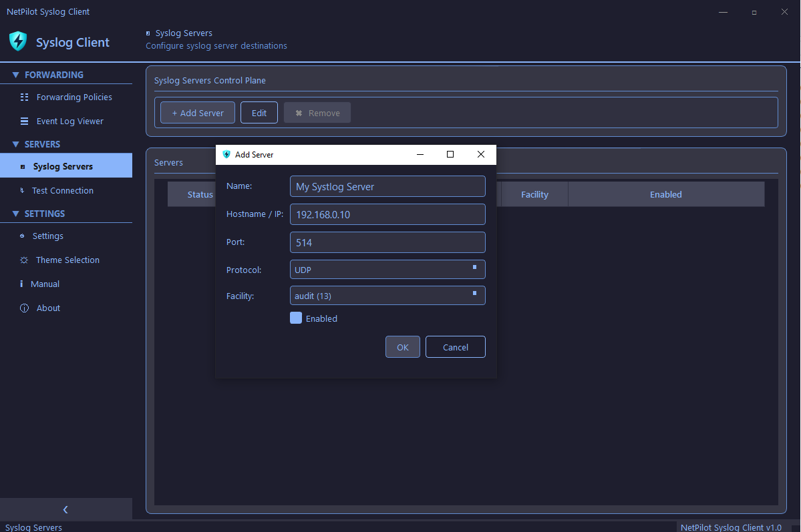Open Test Connection from the sidebar
The width and height of the screenshot is (801, 532).
coord(22,190)
